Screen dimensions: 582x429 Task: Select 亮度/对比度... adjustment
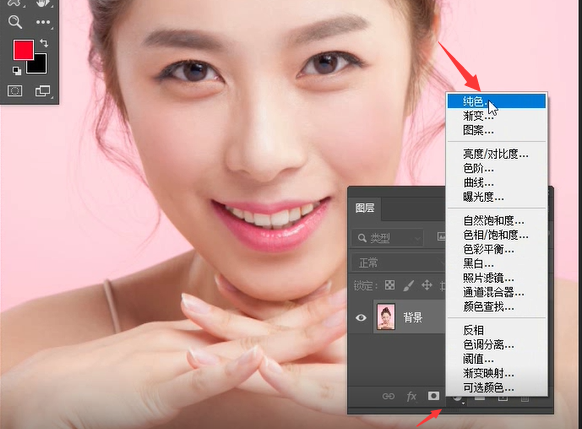pos(496,154)
